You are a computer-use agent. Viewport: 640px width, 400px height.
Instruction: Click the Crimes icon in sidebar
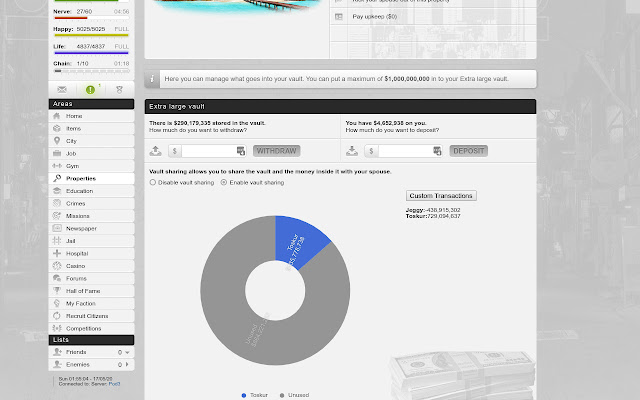coord(57,203)
